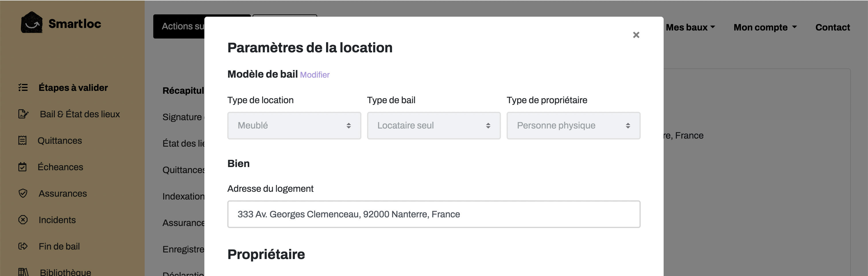Expand the Mes baux menu
Image resolution: width=868 pixels, height=276 pixels.
[690, 27]
